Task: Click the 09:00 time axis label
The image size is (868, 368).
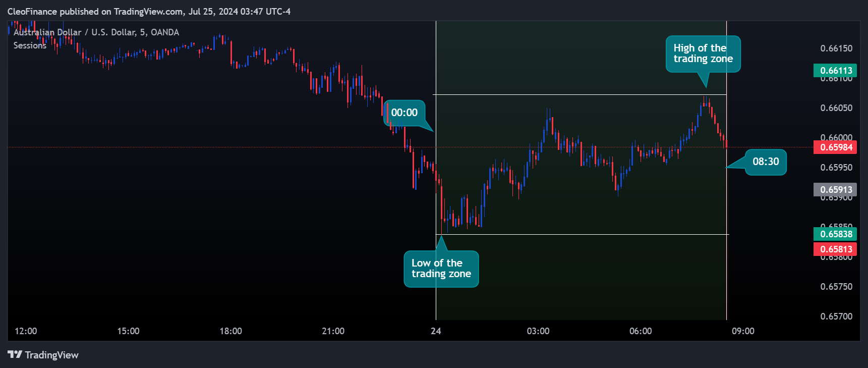Action: (x=743, y=331)
